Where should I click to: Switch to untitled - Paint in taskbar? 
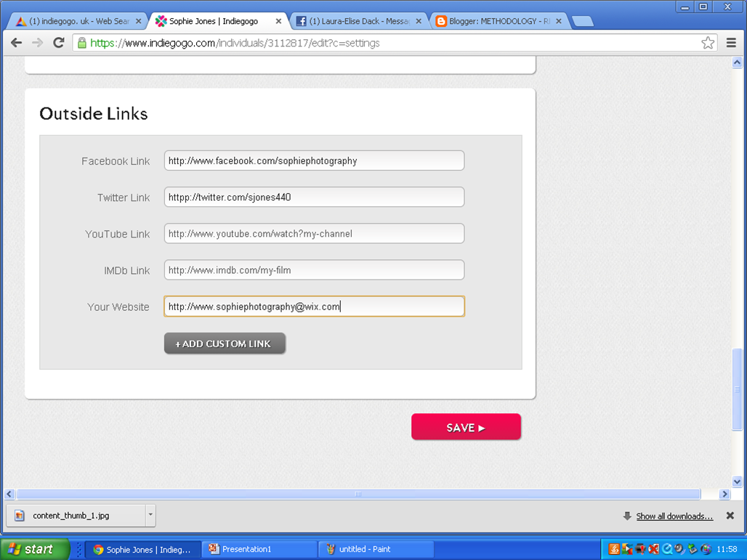tap(377, 550)
